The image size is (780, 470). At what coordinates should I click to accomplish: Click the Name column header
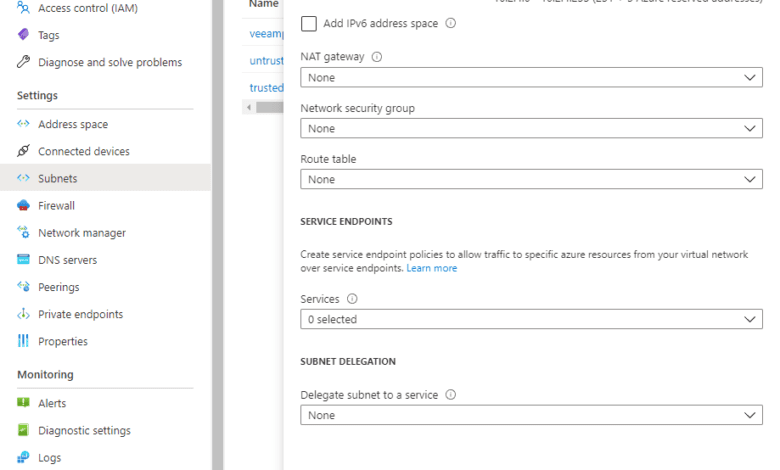264,4
